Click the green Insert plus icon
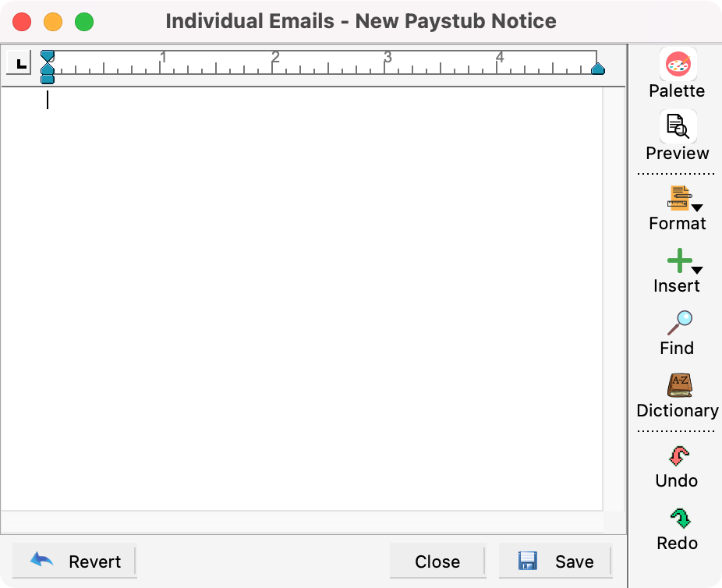Viewport: 722px width, 588px height. [677, 260]
